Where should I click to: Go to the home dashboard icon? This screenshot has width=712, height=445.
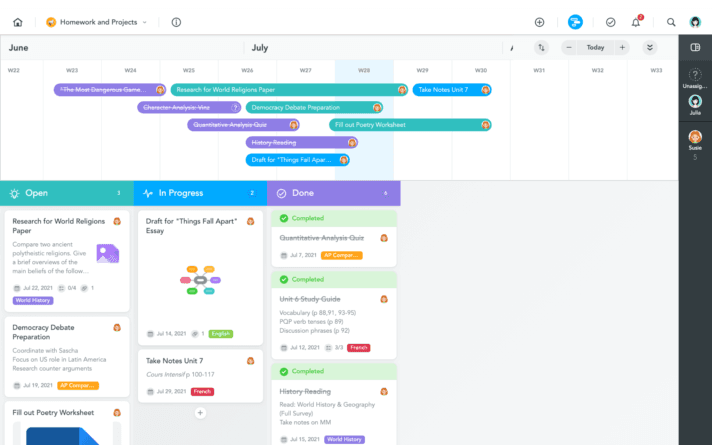click(17, 21)
